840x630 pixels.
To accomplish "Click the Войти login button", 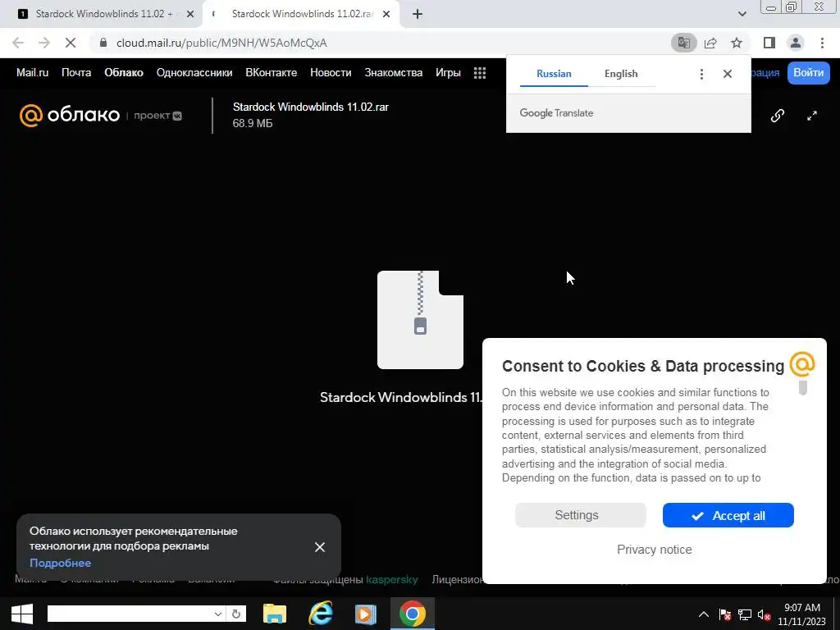I will [x=808, y=73].
